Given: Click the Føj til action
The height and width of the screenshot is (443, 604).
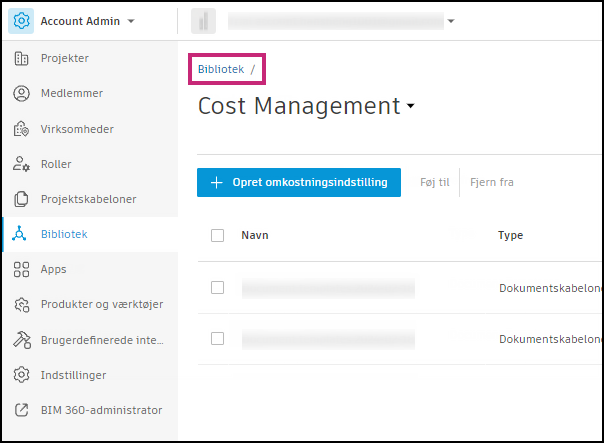Looking at the screenshot, I should [x=434, y=183].
